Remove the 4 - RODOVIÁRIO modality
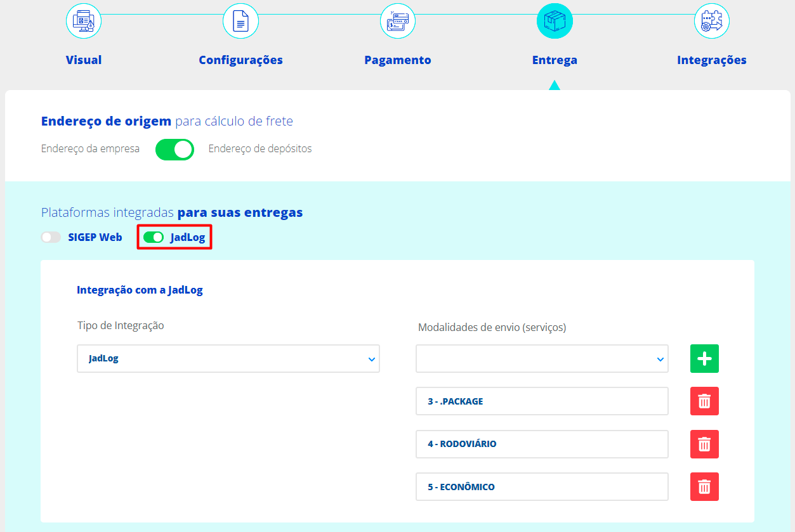 [x=704, y=444]
